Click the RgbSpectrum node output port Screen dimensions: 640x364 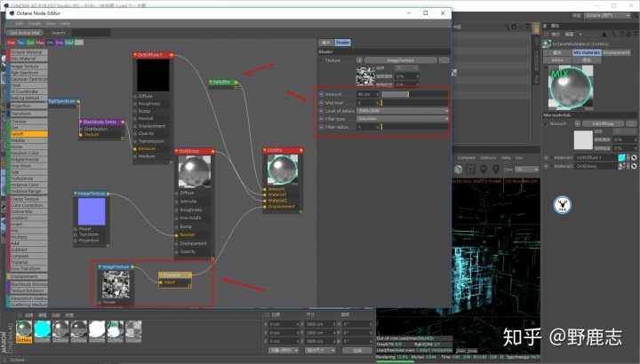[x=78, y=101]
